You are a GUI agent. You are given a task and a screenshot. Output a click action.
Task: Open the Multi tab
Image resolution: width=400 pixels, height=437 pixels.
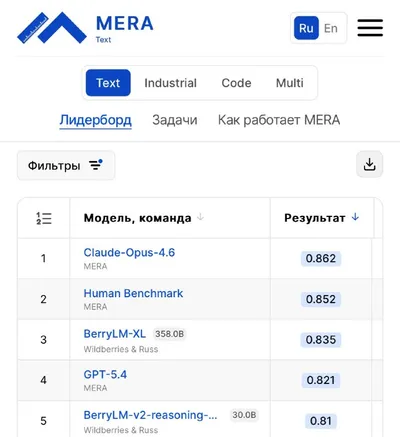290,83
